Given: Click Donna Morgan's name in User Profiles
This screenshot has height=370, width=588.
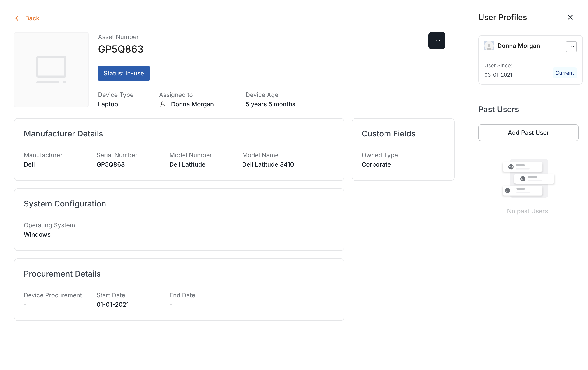Looking at the screenshot, I should tap(518, 46).
